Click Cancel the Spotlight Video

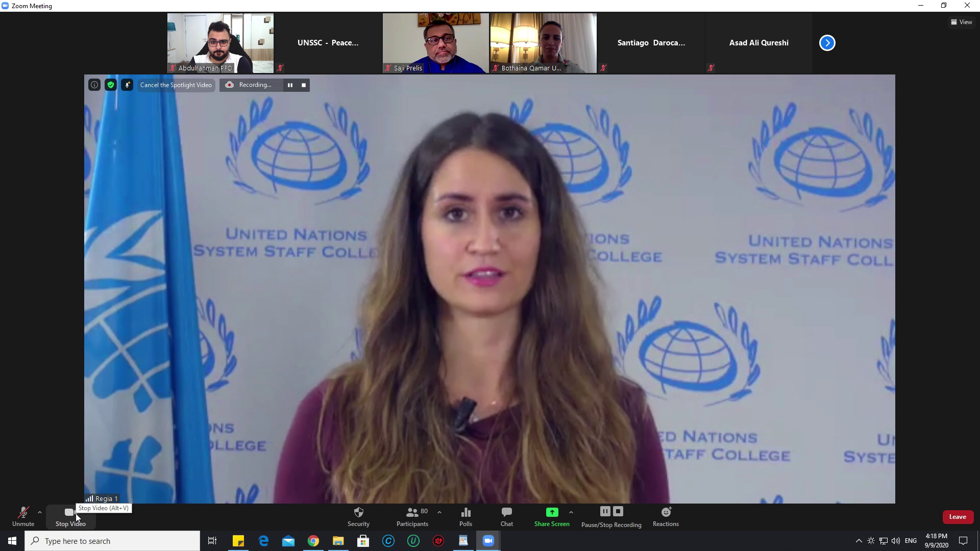pos(176,85)
